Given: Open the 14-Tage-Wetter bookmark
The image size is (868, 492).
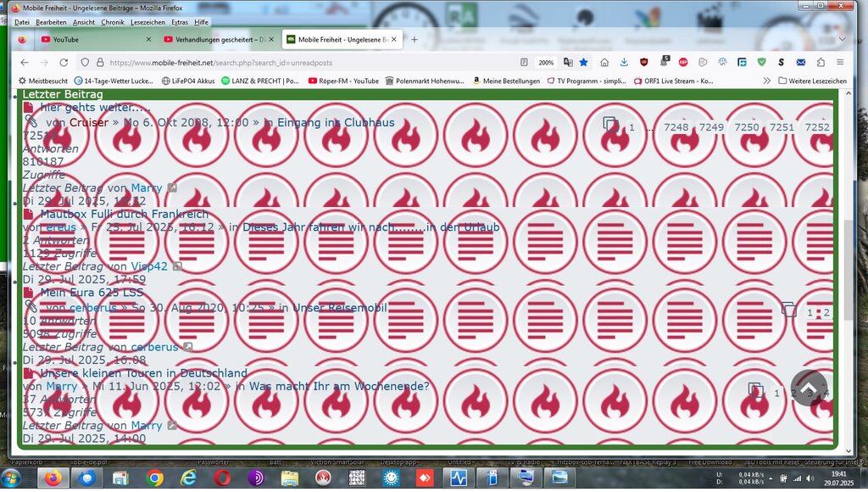Looking at the screenshot, I should pos(114,81).
